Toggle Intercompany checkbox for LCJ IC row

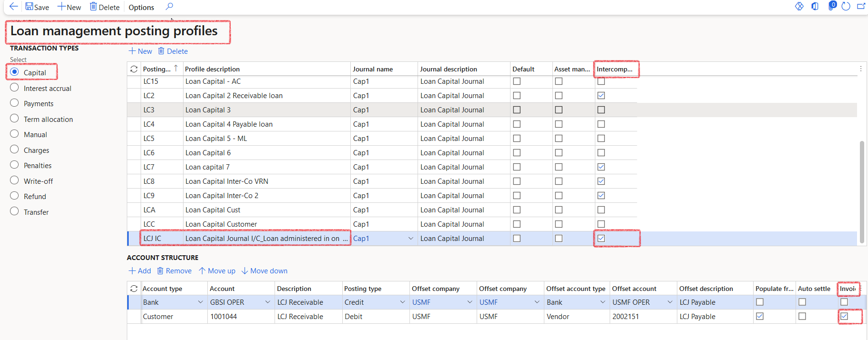pos(601,238)
